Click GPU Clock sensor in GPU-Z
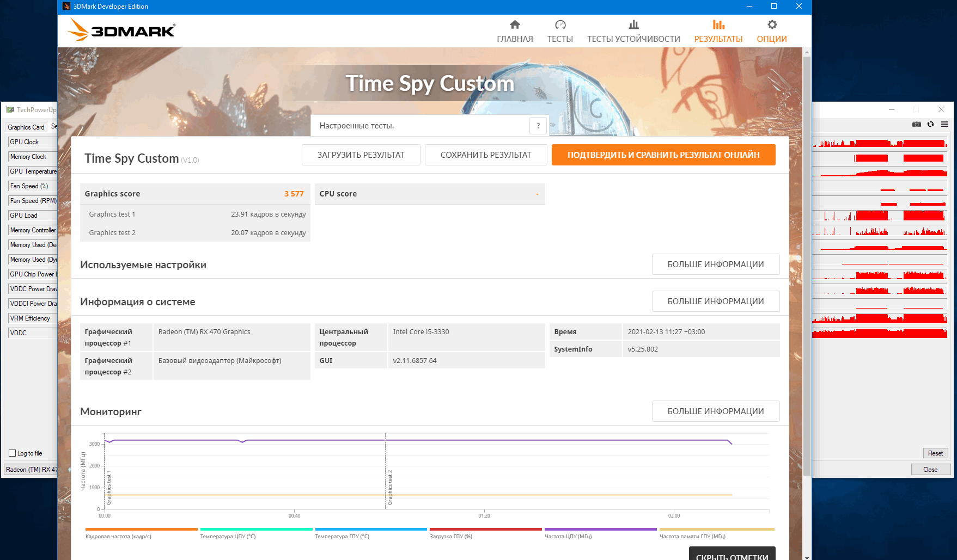Image resolution: width=957 pixels, height=560 pixels. 33,142
